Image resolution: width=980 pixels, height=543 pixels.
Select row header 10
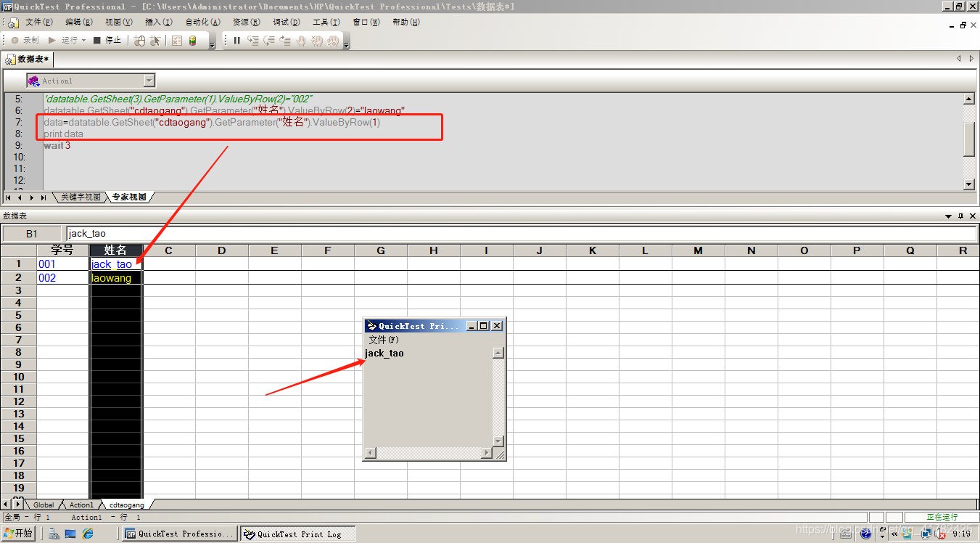[19, 377]
